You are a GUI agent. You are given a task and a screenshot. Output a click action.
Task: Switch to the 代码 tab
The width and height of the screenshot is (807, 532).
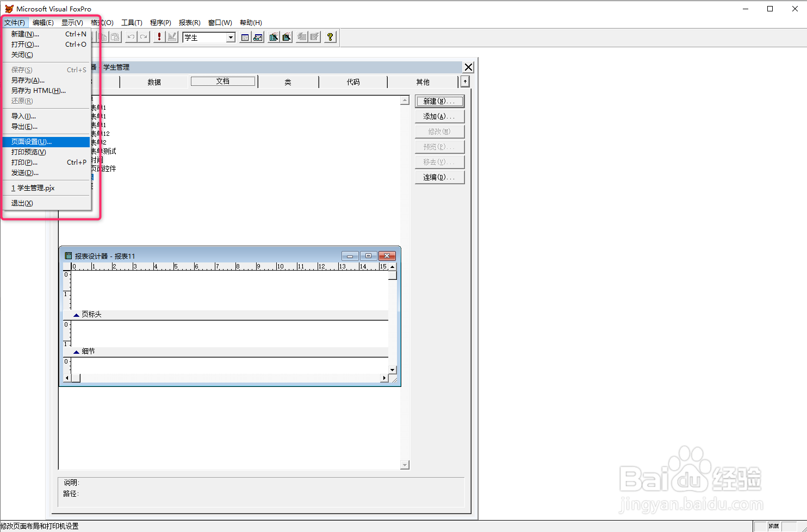tap(353, 82)
